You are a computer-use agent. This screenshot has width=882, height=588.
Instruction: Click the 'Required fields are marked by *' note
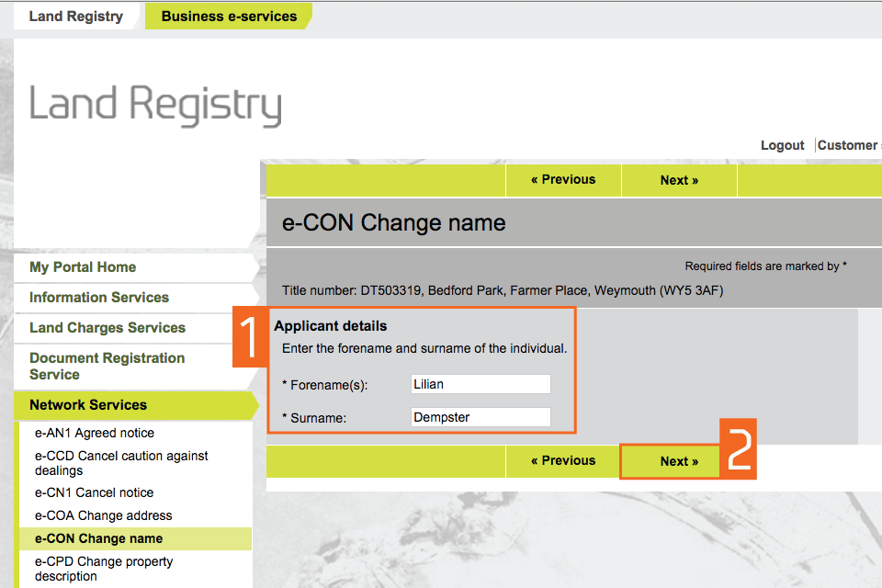pyautogui.click(x=765, y=266)
